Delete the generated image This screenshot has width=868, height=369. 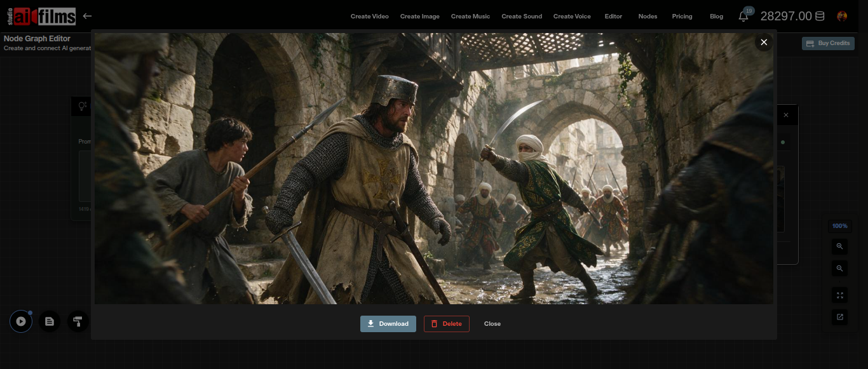pos(447,324)
